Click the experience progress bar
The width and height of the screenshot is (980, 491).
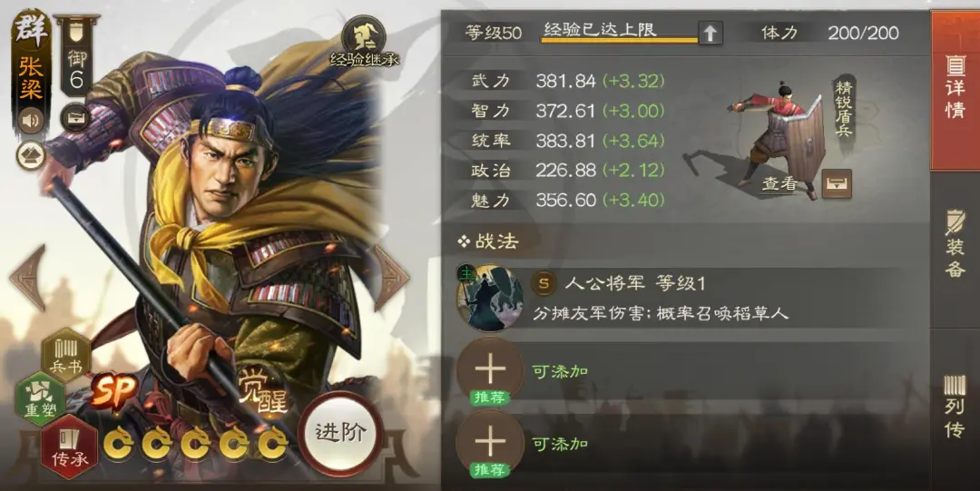pos(619,39)
